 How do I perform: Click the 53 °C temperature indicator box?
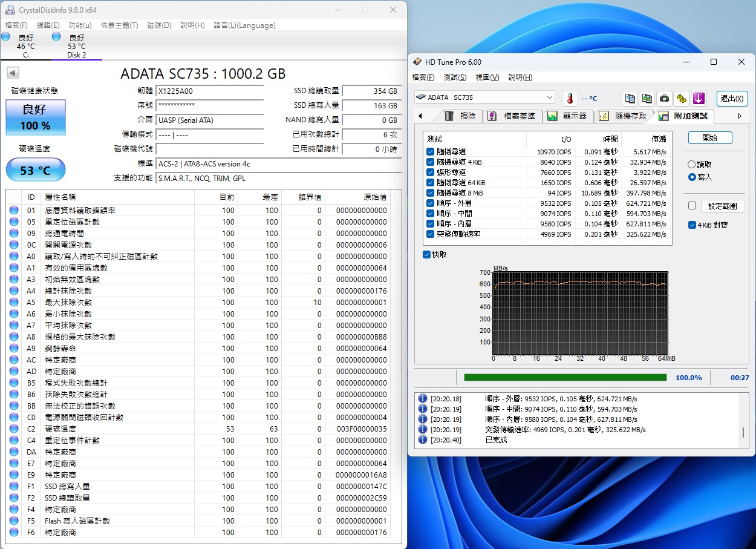[36, 170]
